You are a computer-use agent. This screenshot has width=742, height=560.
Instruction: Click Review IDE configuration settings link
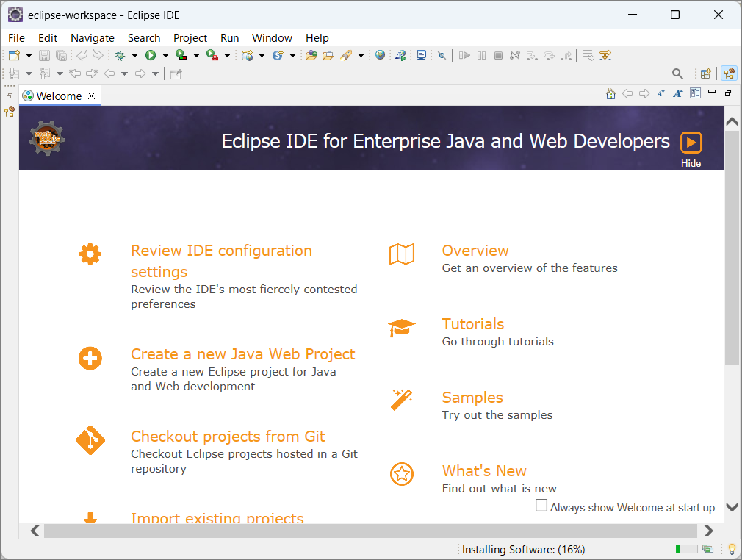click(x=221, y=261)
